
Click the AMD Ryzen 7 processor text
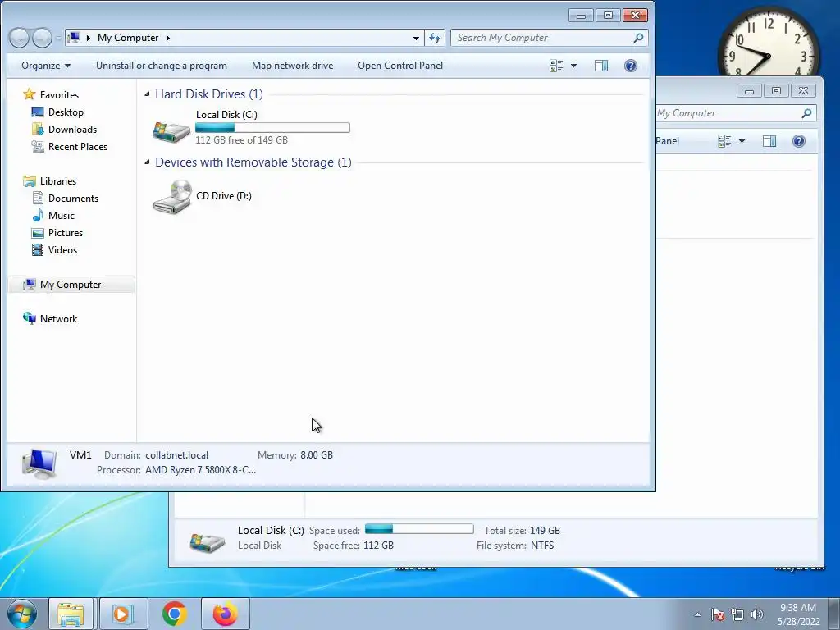tap(200, 470)
